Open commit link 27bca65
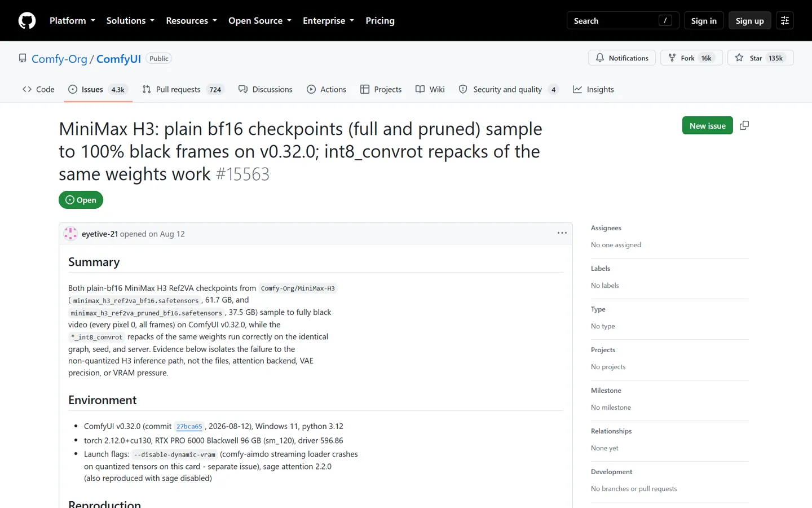The height and width of the screenshot is (508, 812). (x=189, y=427)
